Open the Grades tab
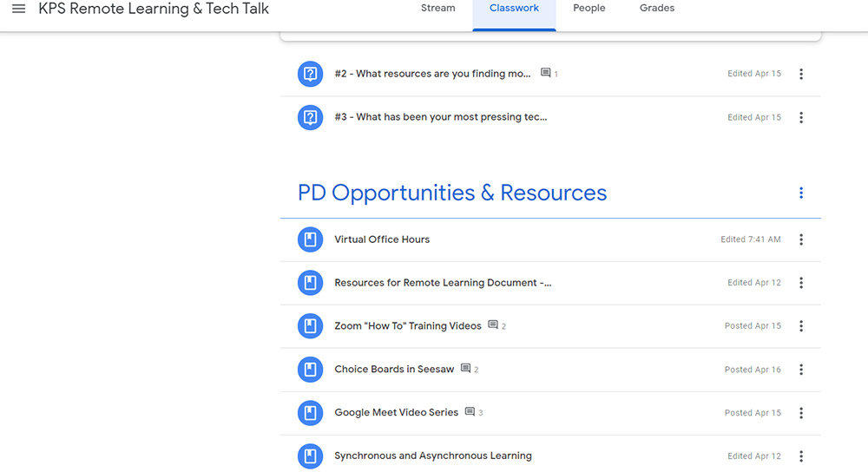Screen dimensions: 868x472 pos(657,9)
